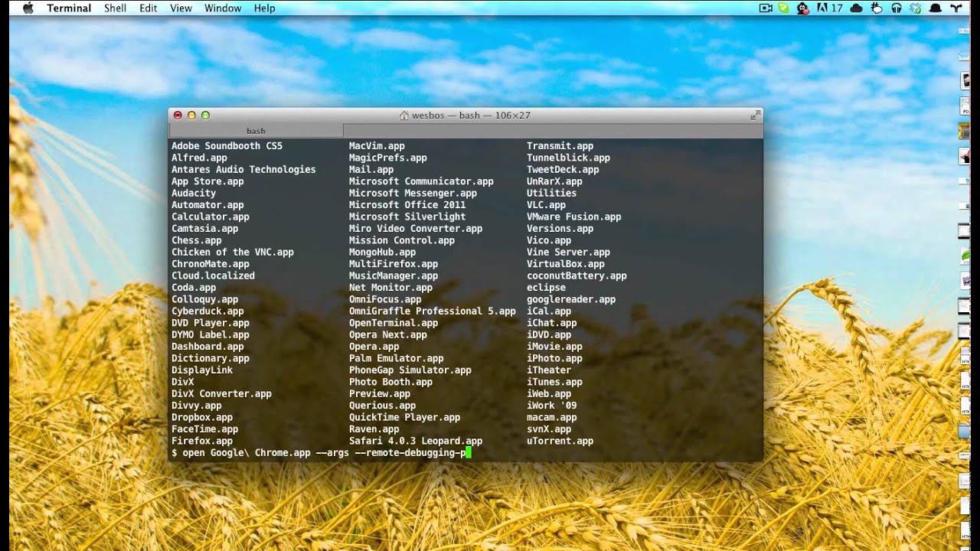Click the 'coconutBattery.app' entry
The height and width of the screenshot is (551, 980).
[577, 276]
